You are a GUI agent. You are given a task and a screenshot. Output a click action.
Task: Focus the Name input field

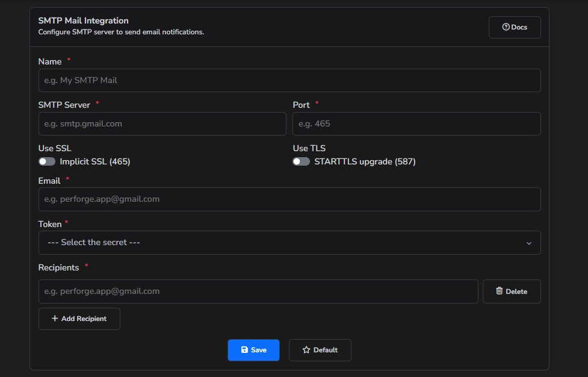click(289, 80)
